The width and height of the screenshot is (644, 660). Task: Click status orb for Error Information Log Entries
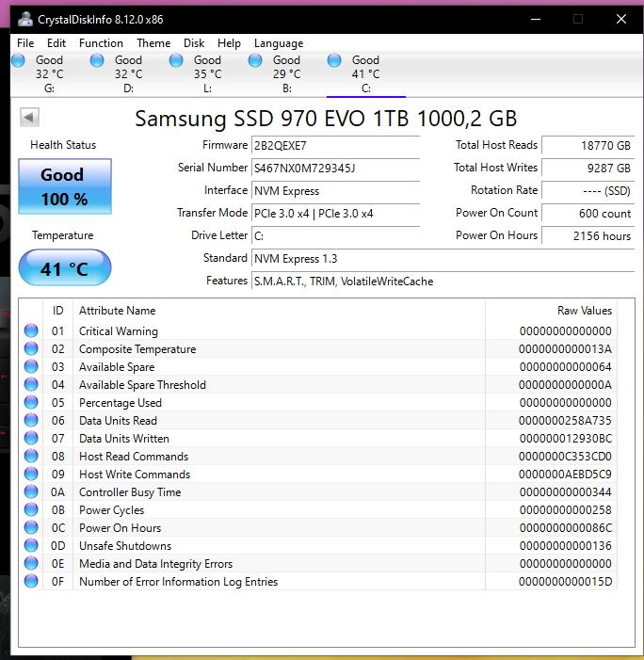[31, 581]
